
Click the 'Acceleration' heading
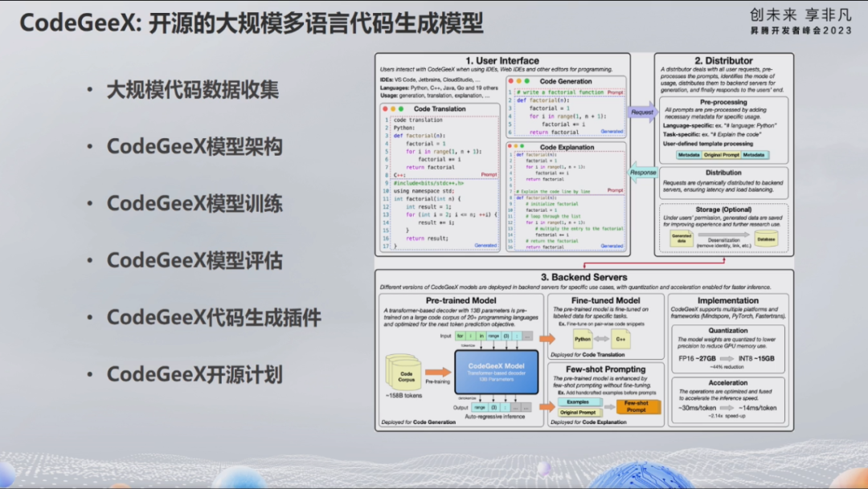pyautogui.click(x=728, y=383)
